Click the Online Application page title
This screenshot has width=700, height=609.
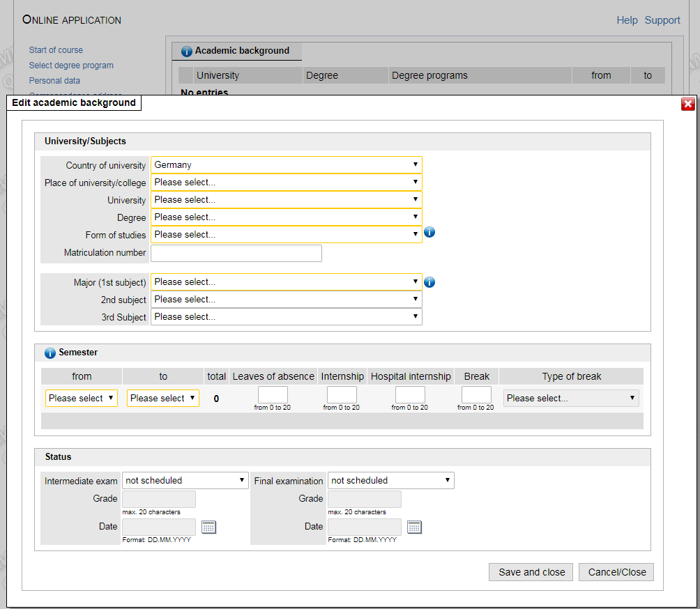pos(71,20)
